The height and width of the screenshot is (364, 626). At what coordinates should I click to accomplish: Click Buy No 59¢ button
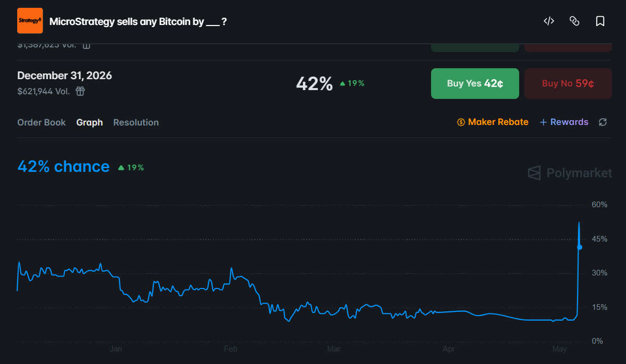coord(568,83)
